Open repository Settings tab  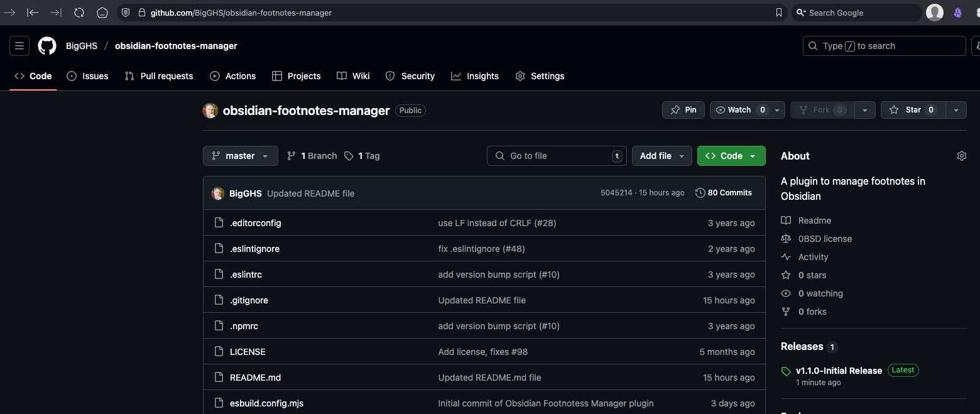(x=540, y=76)
